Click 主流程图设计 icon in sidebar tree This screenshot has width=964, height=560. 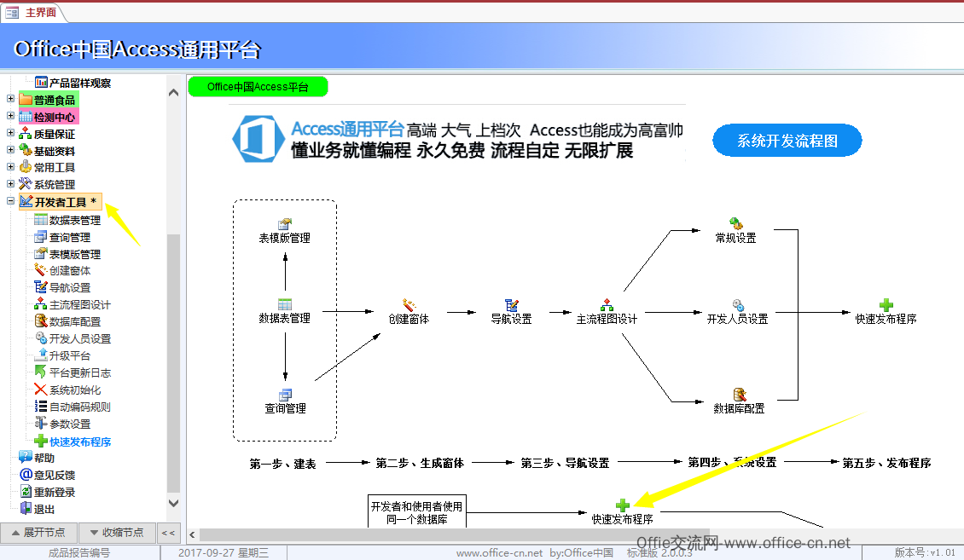(41, 303)
